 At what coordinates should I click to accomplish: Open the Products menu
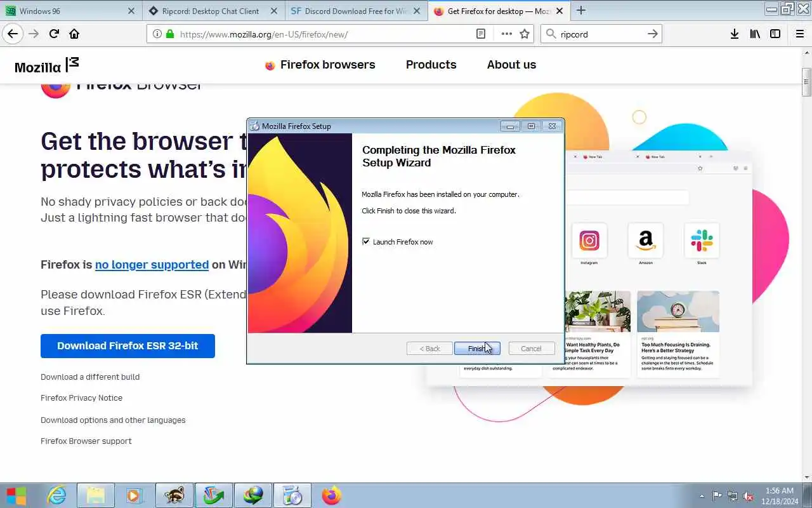431,65
